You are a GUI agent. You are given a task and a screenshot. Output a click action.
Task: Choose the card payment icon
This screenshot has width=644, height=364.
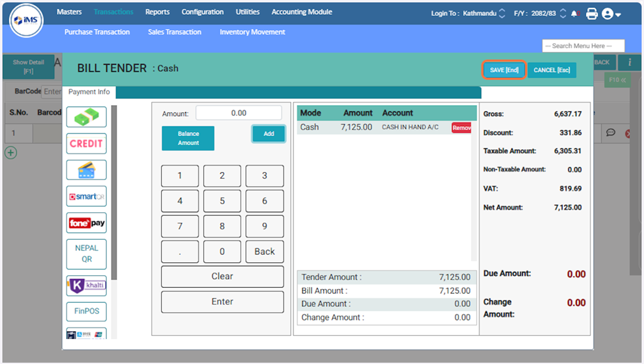pos(86,170)
